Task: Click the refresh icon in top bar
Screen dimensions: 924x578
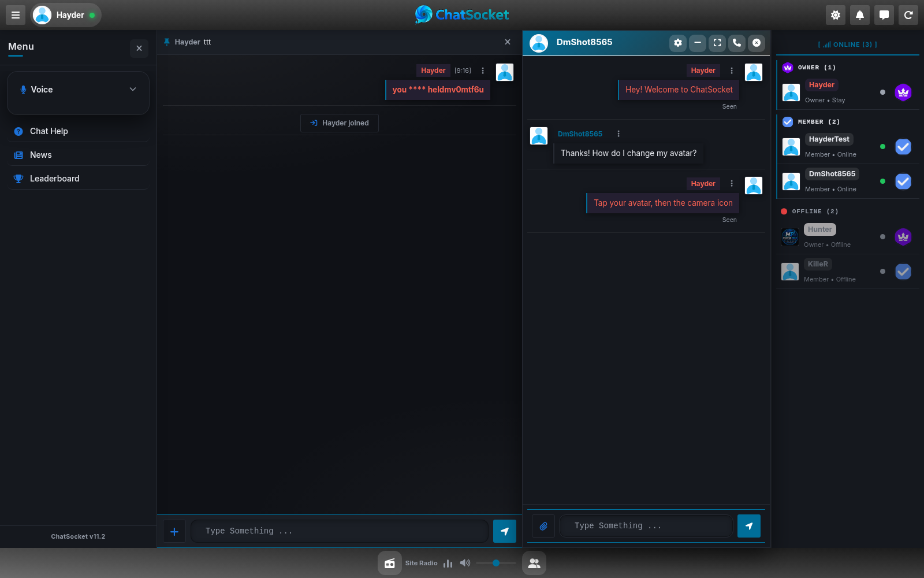Action: (x=908, y=15)
